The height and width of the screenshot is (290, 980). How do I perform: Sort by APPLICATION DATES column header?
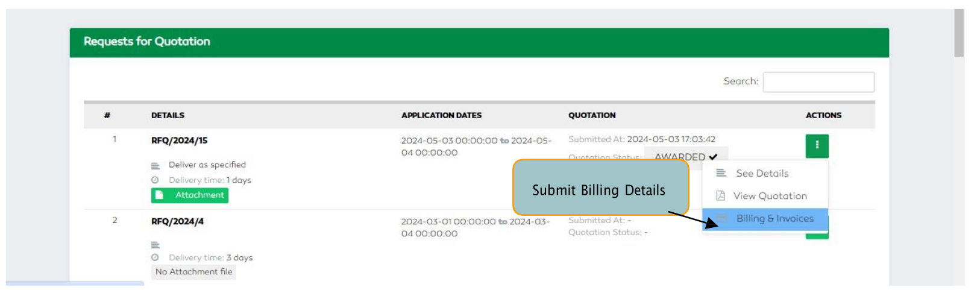point(441,115)
